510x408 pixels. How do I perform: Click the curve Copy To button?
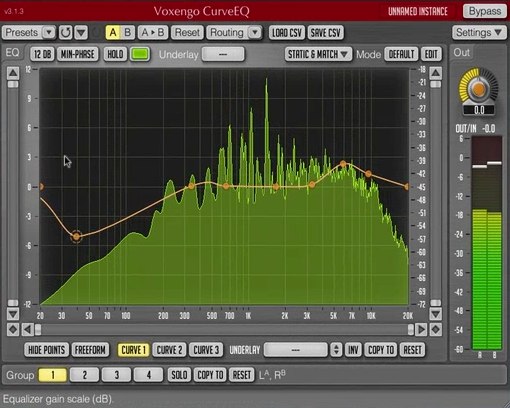381,350
